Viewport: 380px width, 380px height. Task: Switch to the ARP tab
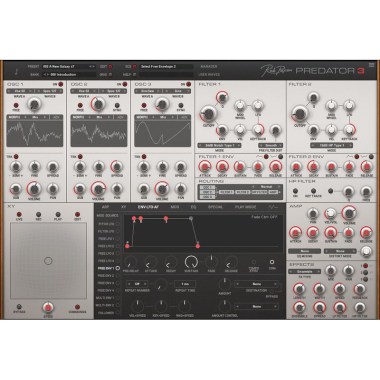coord(105,207)
